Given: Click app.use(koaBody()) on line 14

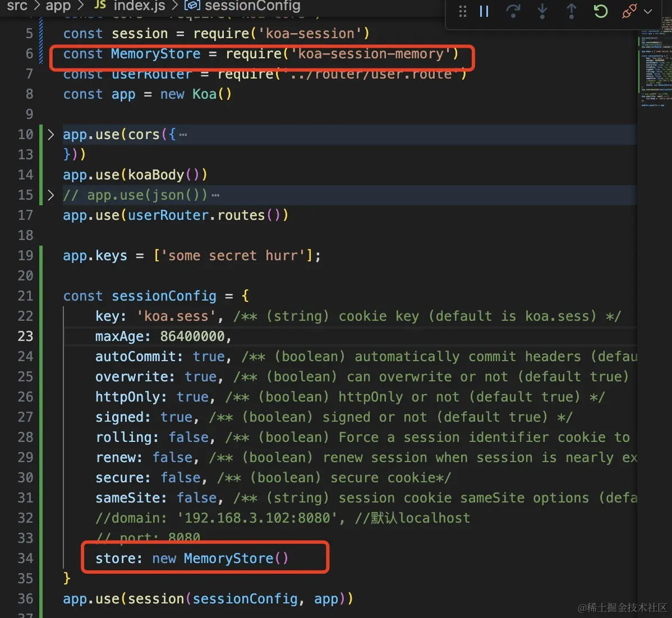Looking at the screenshot, I should pos(135,175).
